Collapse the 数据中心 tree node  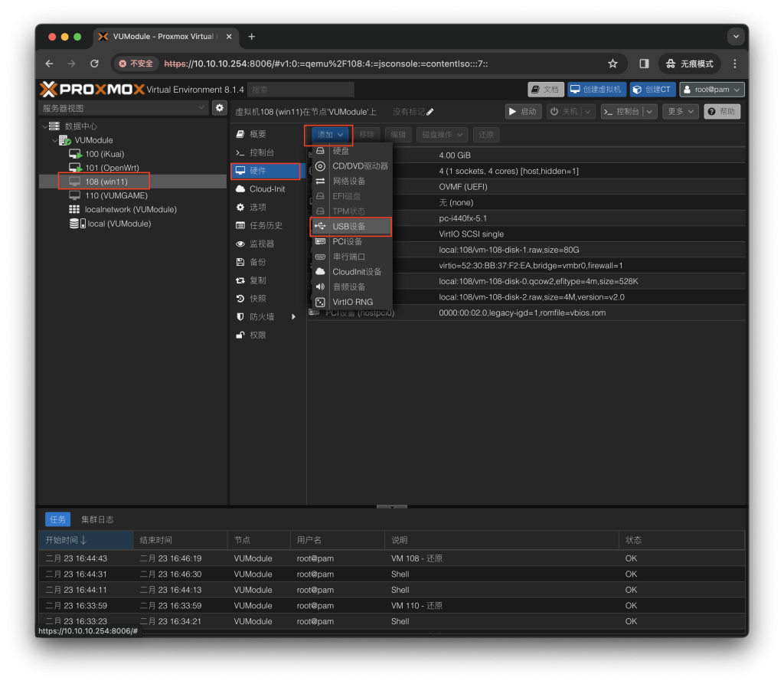pos(45,126)
